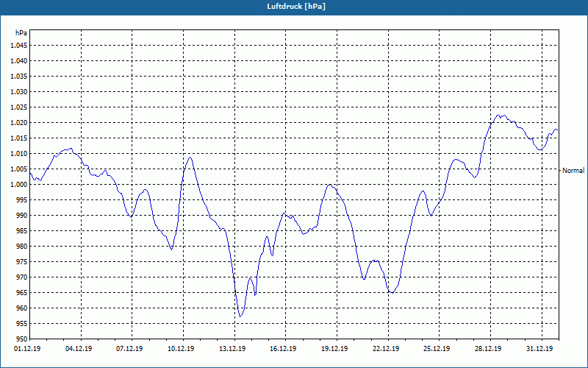Image resolution: width=588 pixels, height=368 pixels.
Task: Click the 1.025 y-axis label
Action: click(x=18, y=107)
